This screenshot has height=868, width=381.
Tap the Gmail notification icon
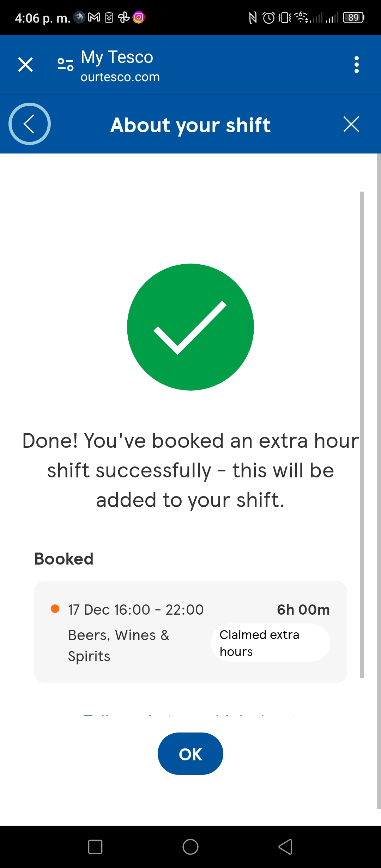point(94,17)
